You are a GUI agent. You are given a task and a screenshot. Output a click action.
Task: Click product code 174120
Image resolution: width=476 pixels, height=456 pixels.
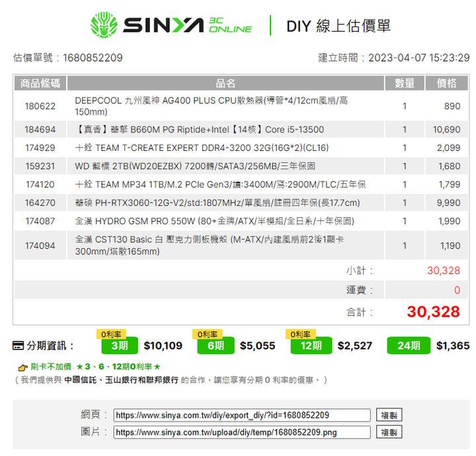pyautogui.click(x=40, y=184)
